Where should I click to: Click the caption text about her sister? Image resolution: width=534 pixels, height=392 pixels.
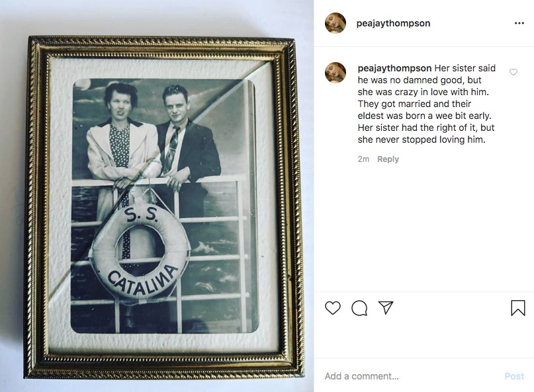426,104
